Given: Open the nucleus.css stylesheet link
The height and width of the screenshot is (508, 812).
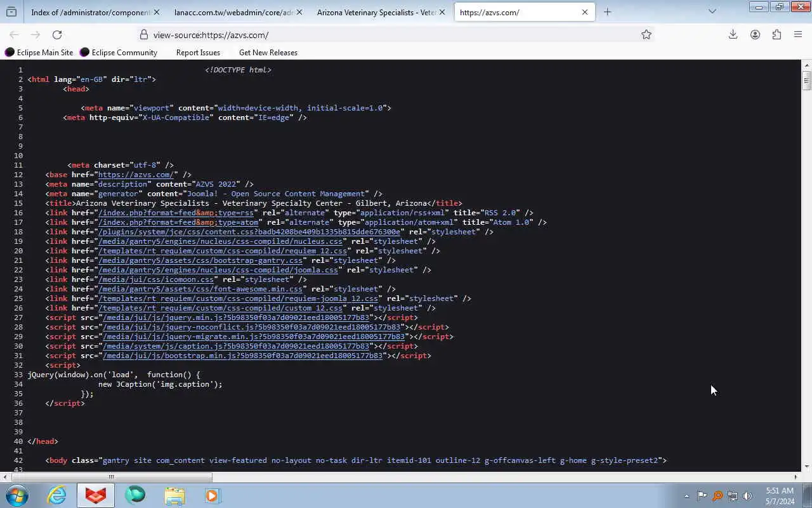Looking at the screenshot, I should (x=220, y=241).
